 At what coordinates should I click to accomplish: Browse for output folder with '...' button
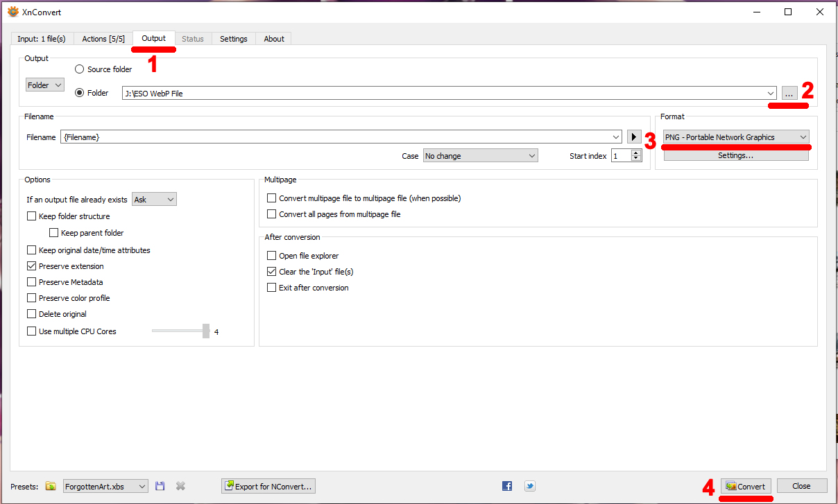(789, 93)
